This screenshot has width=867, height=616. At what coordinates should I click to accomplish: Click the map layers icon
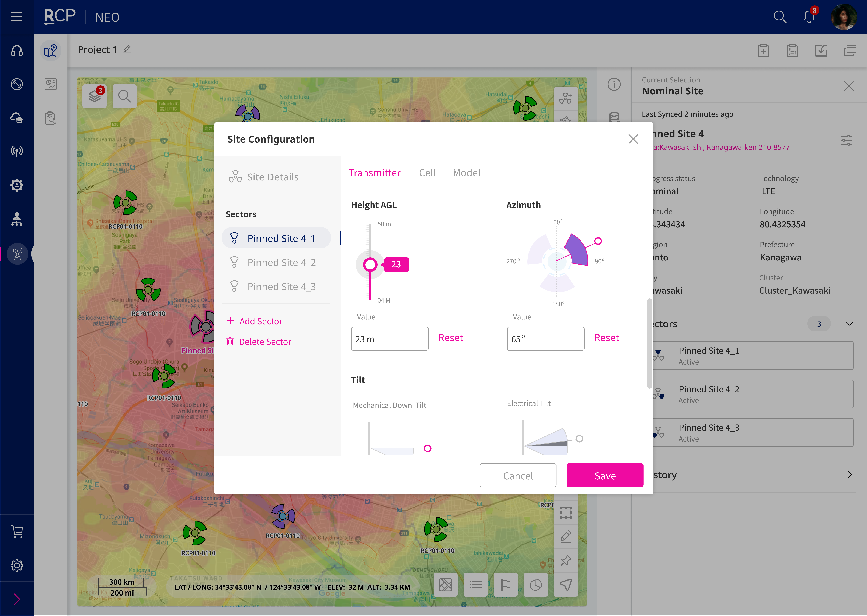(95, 96)
